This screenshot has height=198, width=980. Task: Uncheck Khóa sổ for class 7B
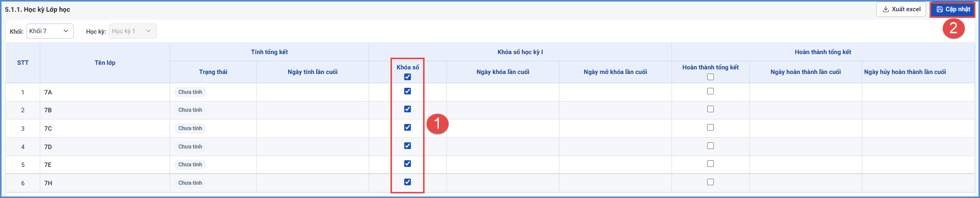tap(407, 109)
